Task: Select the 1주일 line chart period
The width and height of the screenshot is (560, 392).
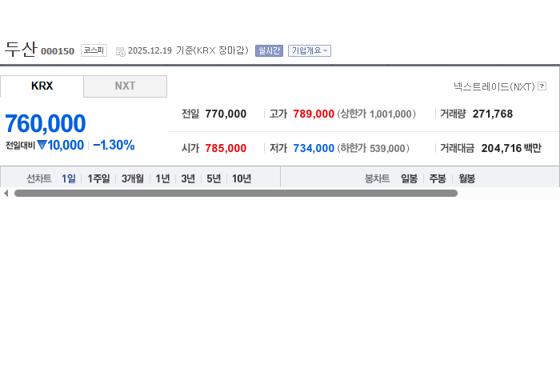Action: 98,178
